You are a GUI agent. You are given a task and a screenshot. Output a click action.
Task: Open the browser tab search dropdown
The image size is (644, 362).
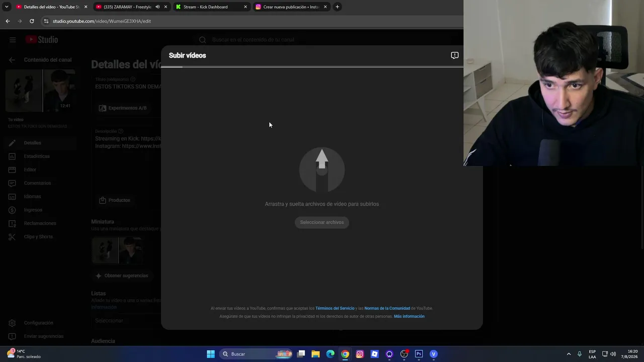tap(7, 7)
